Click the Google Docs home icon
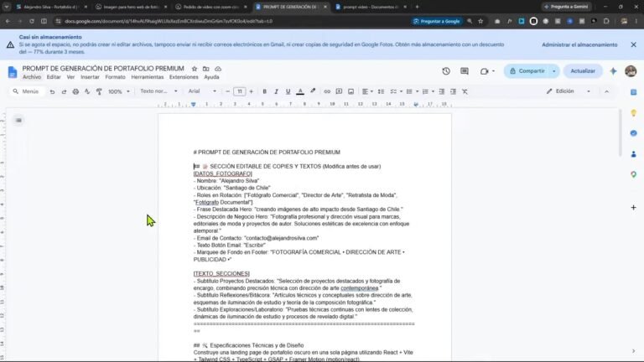 (13, 72)
